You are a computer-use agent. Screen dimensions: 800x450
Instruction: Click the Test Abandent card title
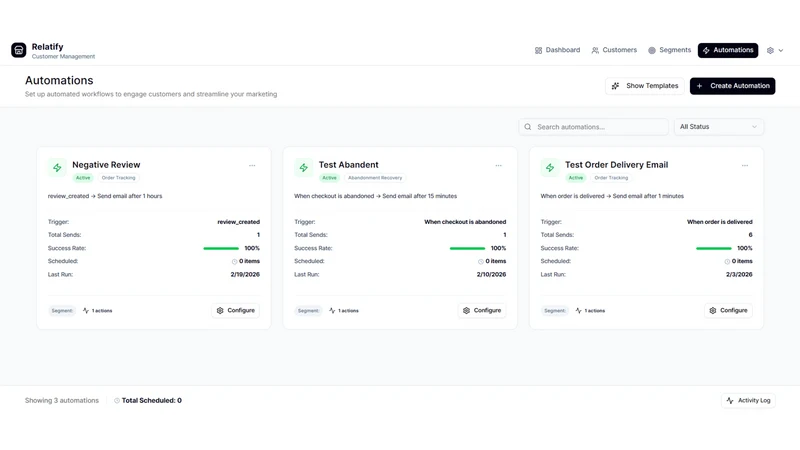tap(348, 165)
